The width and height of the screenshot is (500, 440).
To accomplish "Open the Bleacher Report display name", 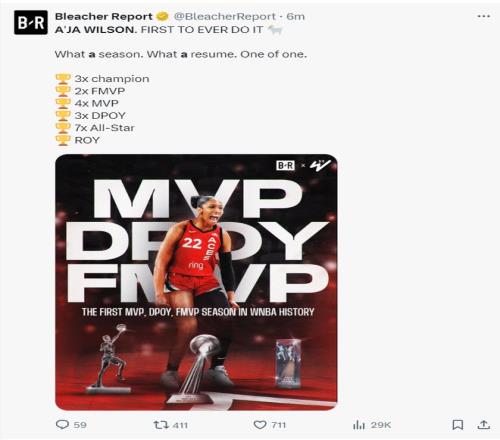I will [104, 16].
